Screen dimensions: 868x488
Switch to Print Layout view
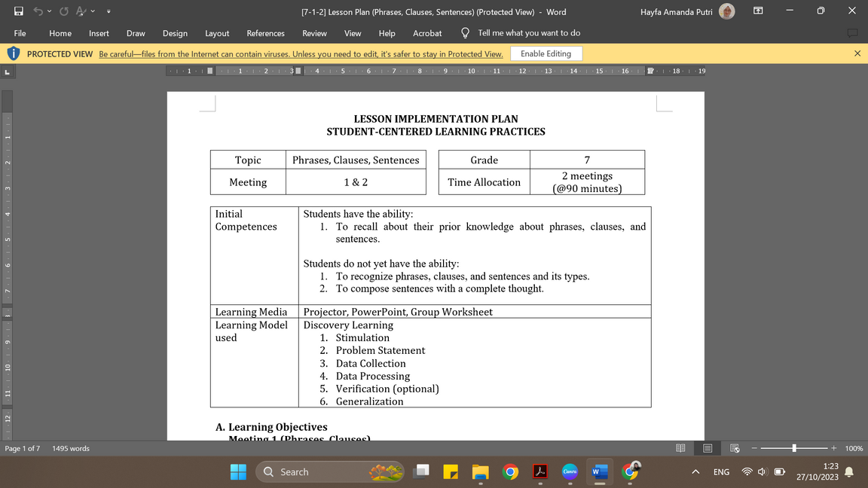pos(708,448)
